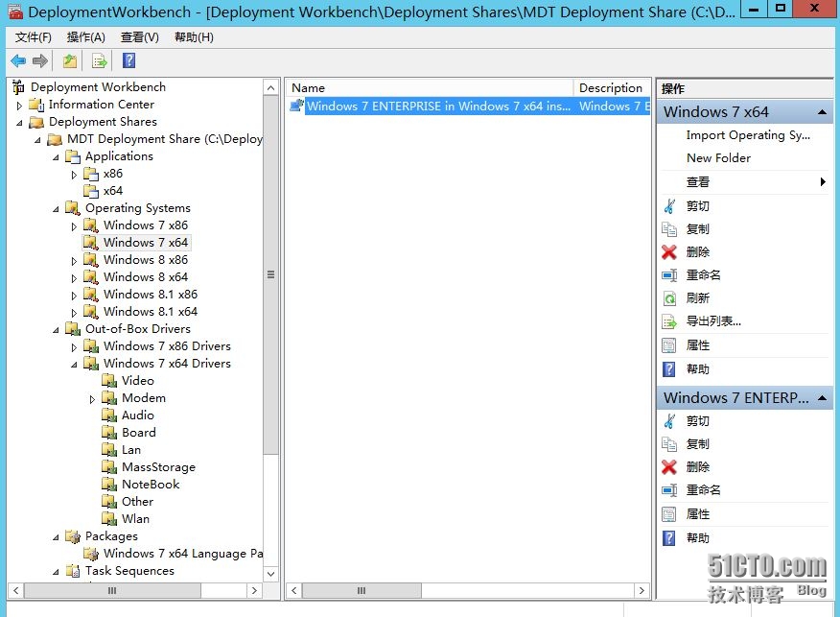Click Export List icon in actions pane
This screenshot has height=617, width=840.
pos(669,321)
